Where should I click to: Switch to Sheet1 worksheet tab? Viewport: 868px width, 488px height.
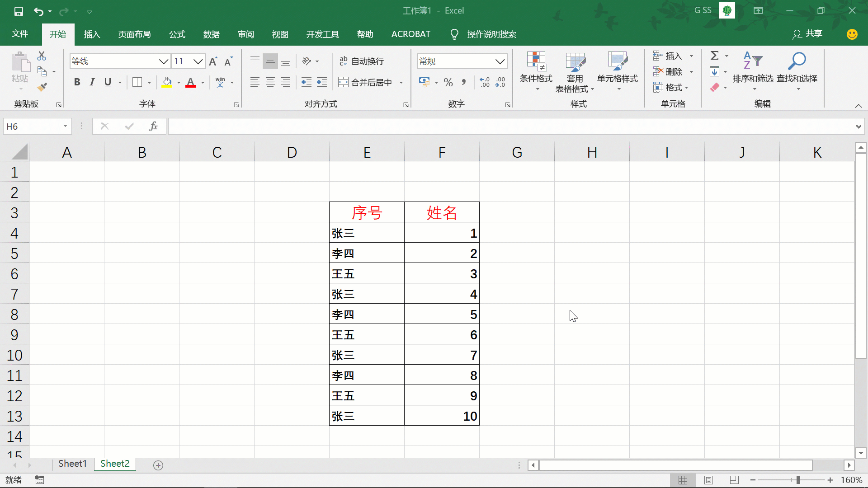[72, 464]
